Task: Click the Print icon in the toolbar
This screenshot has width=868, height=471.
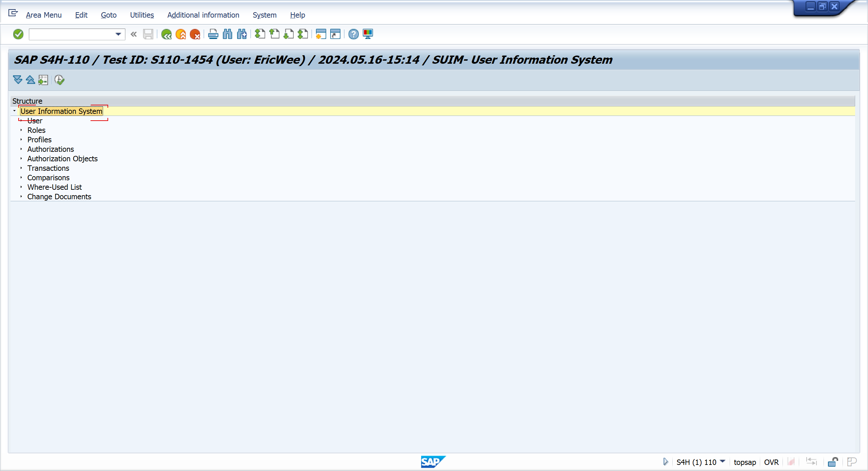Action: click(213, 34)
